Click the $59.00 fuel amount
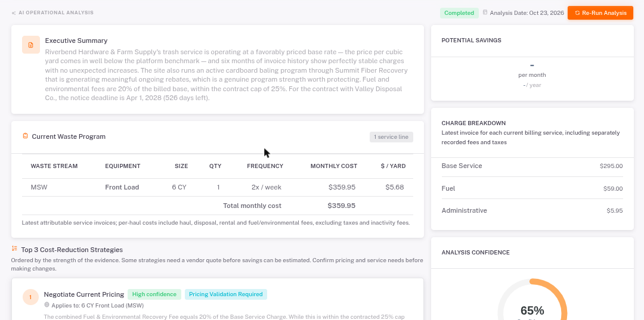Screen dimensions: 644x320 point(613,189)
